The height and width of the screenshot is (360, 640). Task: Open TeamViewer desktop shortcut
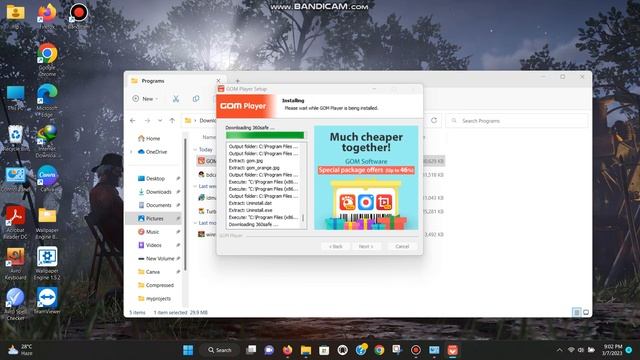click(47, 301)
